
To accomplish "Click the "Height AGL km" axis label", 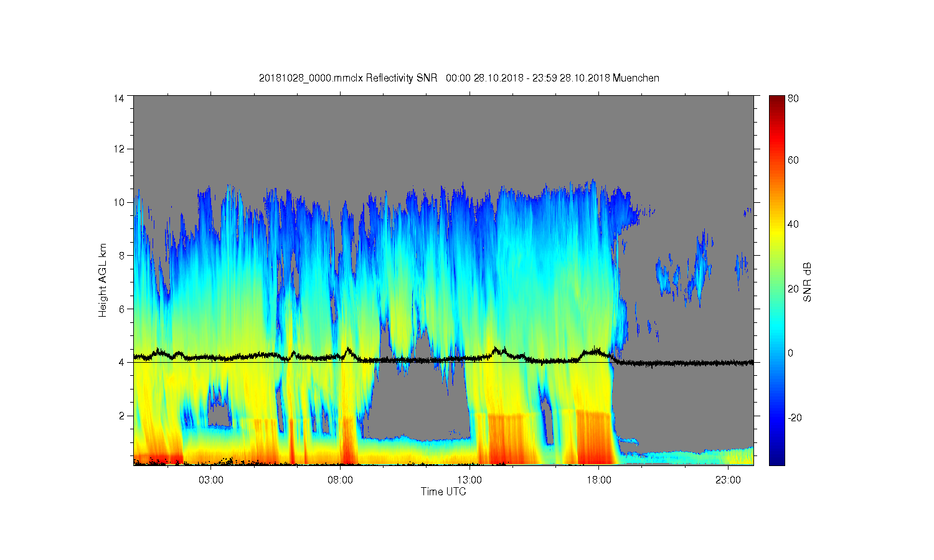I will pos(103,280).
